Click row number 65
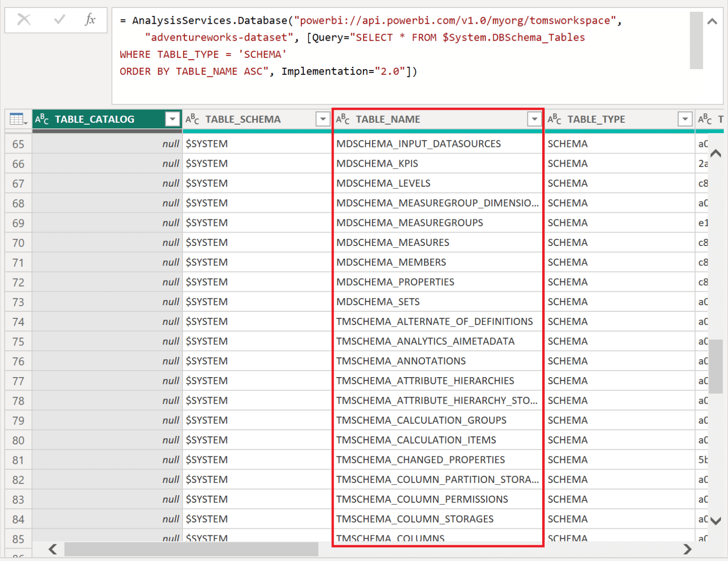 (18, 144)
